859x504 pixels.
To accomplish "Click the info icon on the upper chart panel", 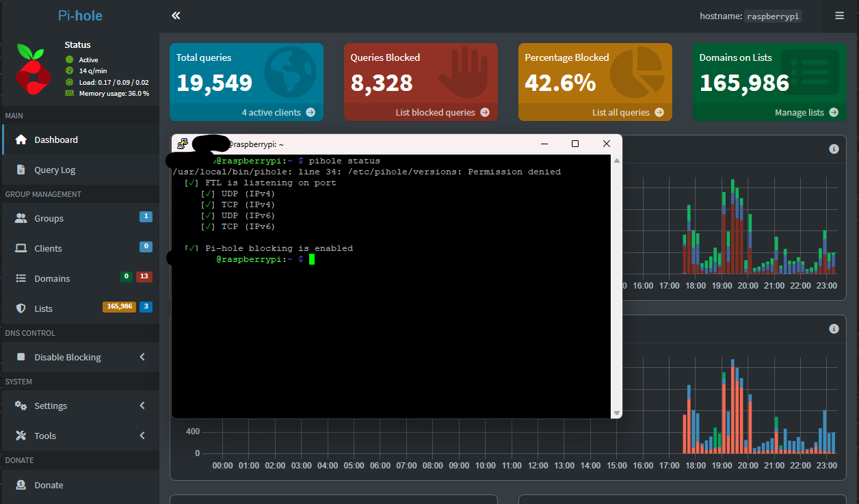I will click(834, 149).
